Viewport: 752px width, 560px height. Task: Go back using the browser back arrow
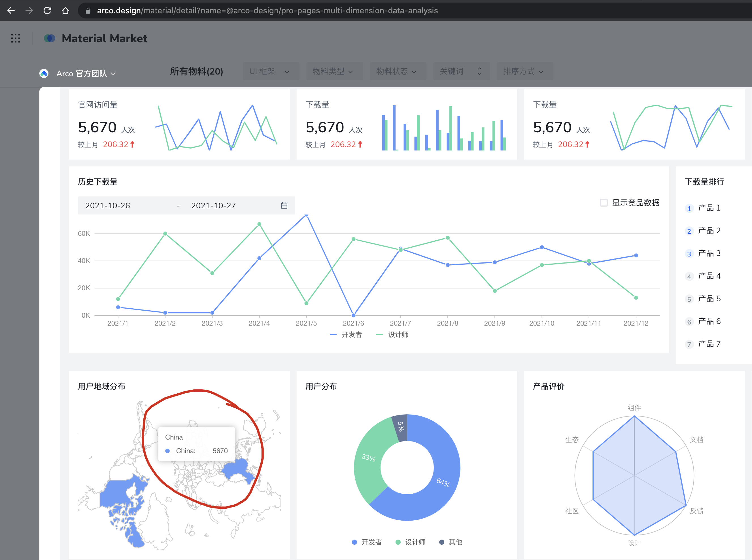pos(11,10)
